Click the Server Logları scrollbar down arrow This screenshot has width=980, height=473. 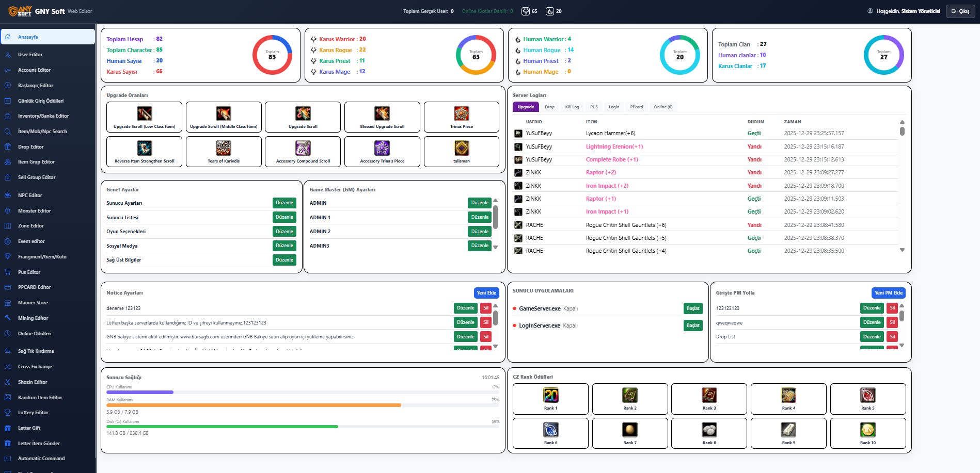902,250
